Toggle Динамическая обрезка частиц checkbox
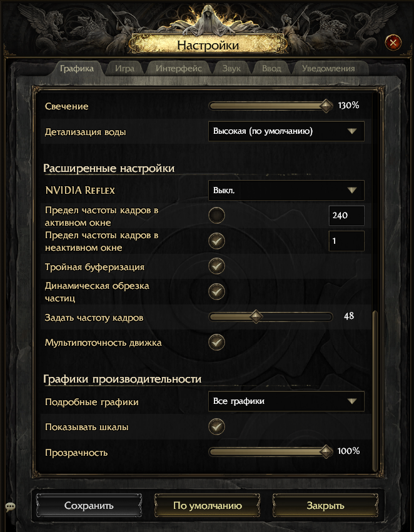The height and width of the screenshot is (532, 414). coord(216,291)
